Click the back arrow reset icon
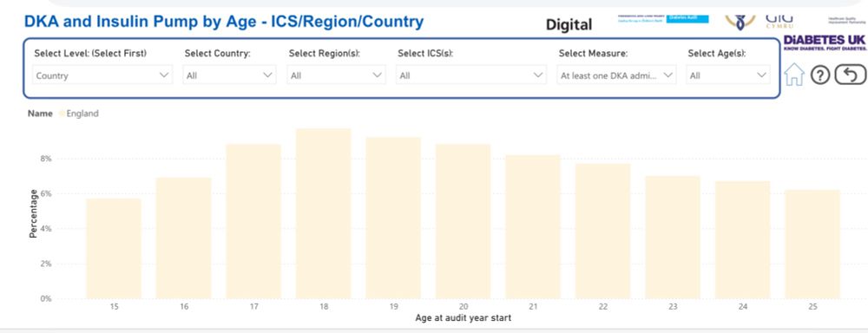The image size is (868, 333). coord(851,75)
